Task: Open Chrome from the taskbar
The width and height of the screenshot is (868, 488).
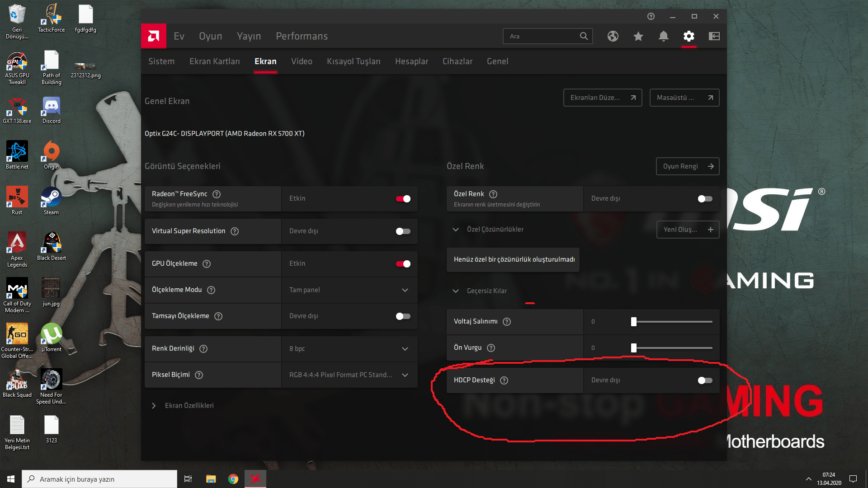Action: [233, 479]
